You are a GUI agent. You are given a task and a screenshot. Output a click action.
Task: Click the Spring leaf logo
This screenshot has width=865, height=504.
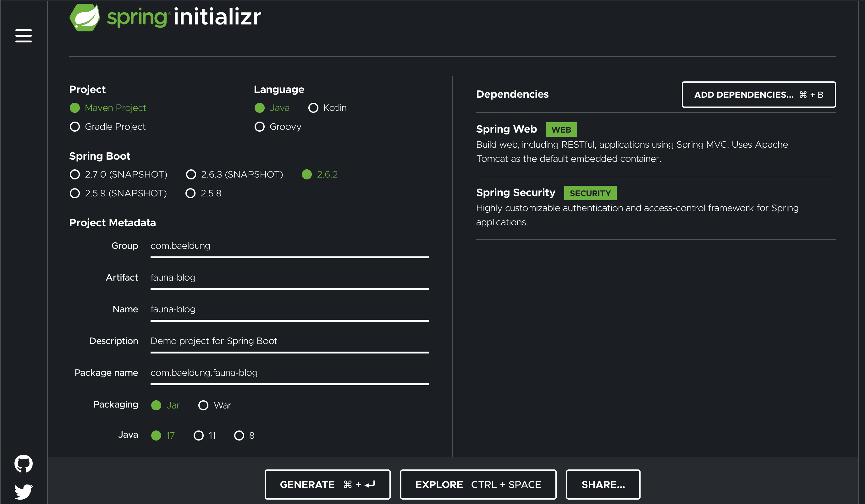click(x=85, y=17)
